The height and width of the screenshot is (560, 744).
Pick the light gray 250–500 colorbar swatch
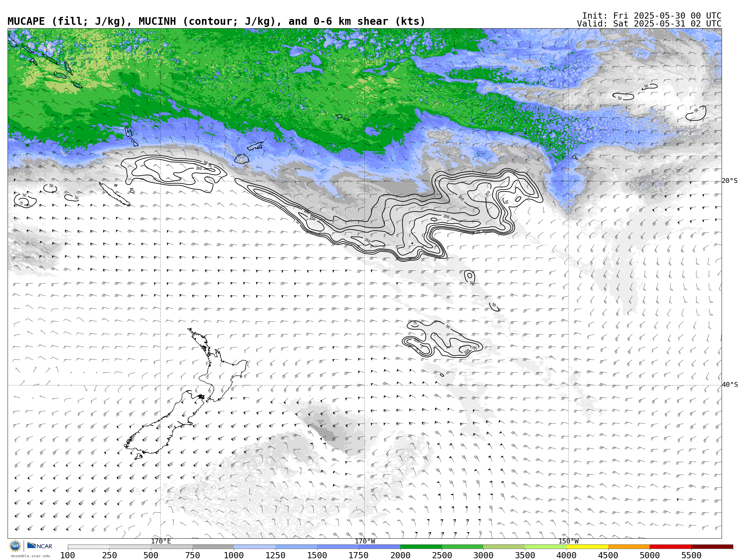tap(130, 547)
